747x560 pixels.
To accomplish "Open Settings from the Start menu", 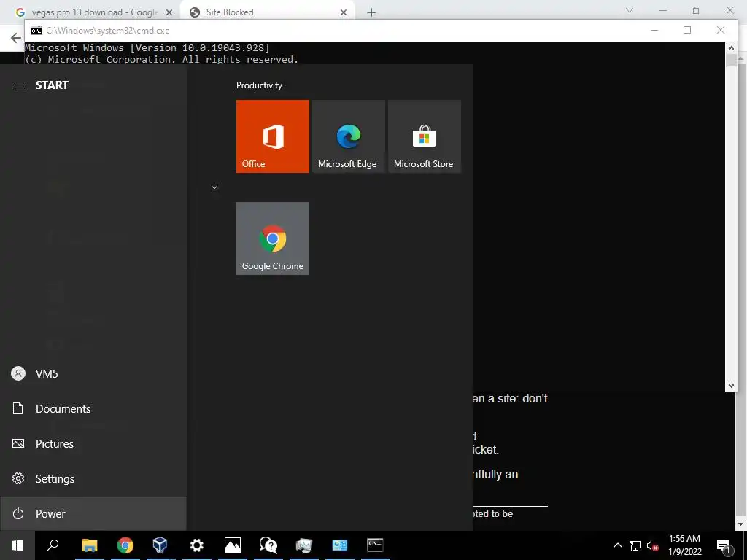I will point(93,478).
